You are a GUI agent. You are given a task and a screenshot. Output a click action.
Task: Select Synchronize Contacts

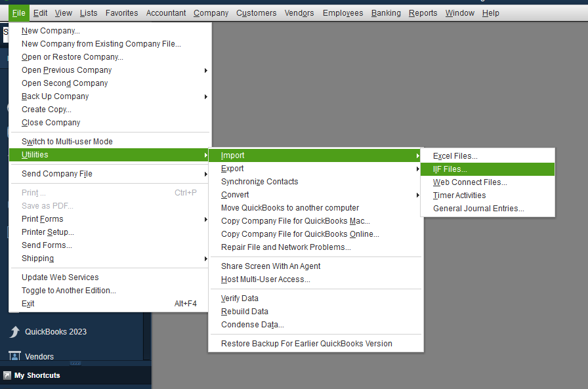tap(316, 182)
